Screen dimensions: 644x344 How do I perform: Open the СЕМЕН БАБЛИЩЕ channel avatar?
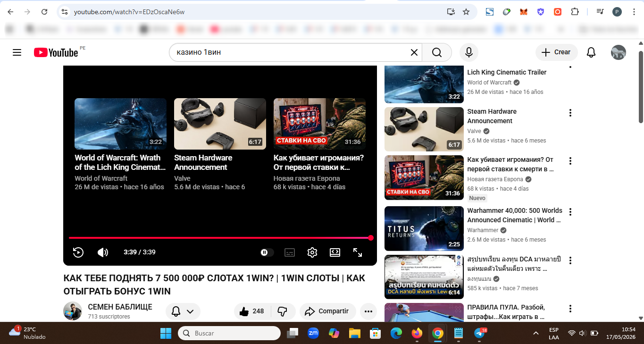(x=73, y=311)
